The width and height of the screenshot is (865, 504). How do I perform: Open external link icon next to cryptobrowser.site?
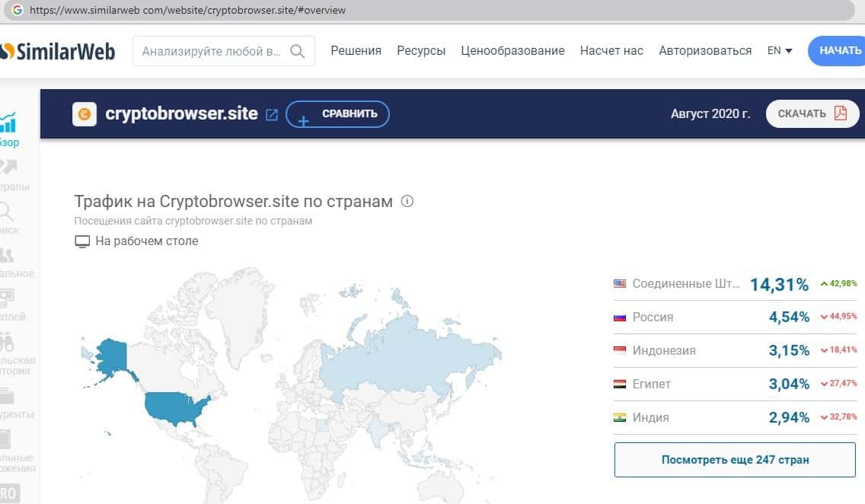coord(271,115)
